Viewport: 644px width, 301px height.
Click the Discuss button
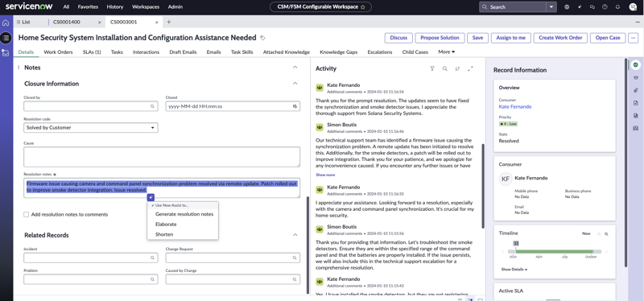pos(398,38)
